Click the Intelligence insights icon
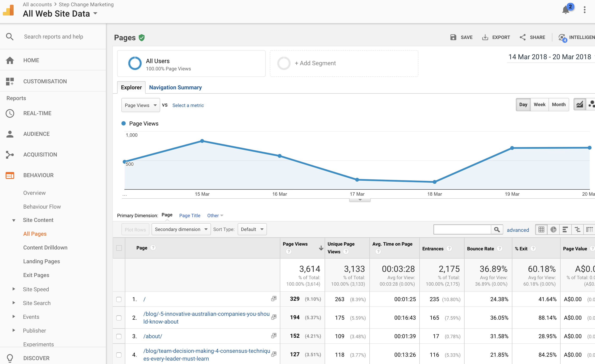The image size is (595, 364). tap(562, 37)
